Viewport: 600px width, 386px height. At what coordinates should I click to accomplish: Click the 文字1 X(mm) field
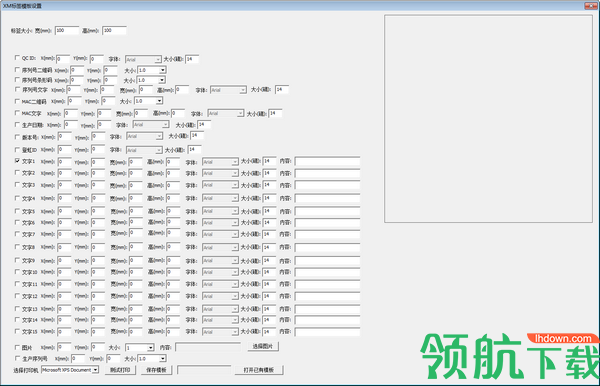(x=65, y=162)
